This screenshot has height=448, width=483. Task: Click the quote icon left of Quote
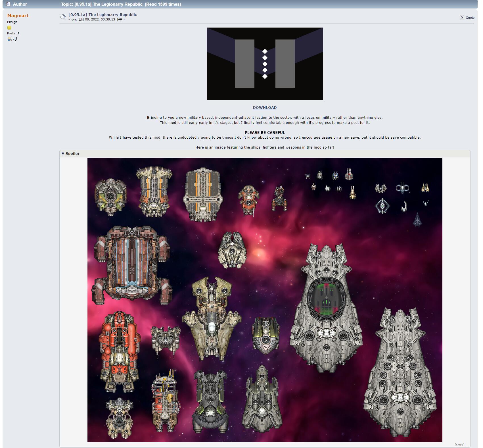[462, 18]
